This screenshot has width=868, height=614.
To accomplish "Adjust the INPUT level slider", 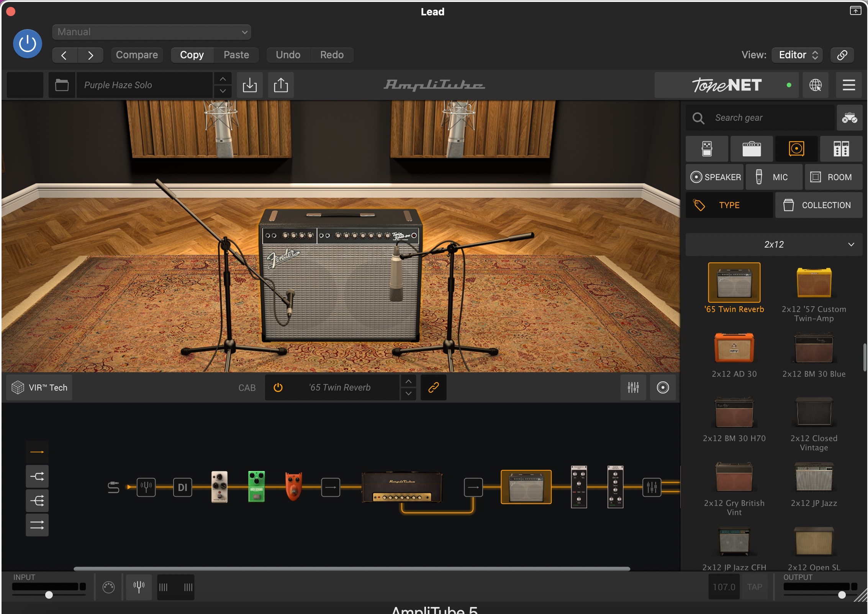I will pos(49,595).
